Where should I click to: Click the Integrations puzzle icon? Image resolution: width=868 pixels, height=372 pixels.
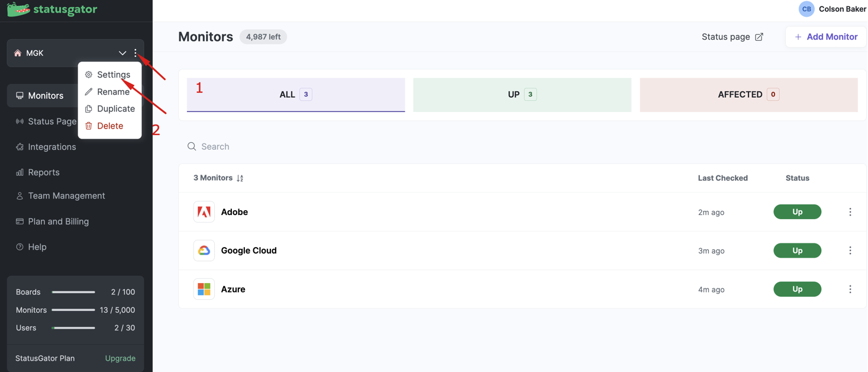click(20, 146)
